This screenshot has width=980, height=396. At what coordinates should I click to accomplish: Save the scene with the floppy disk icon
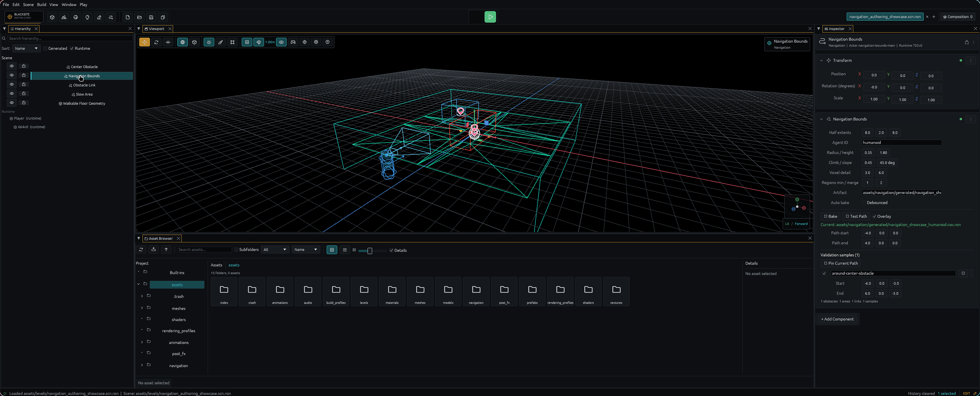coord(151,17)
